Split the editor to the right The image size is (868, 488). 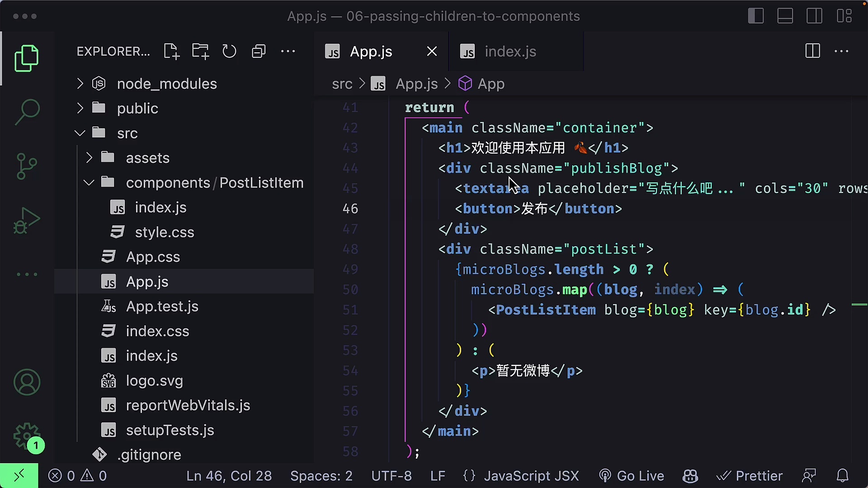coord(812,51)
